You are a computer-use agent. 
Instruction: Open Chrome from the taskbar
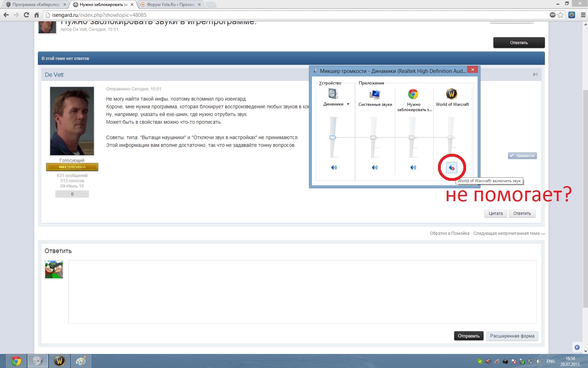tap(16, 361)
